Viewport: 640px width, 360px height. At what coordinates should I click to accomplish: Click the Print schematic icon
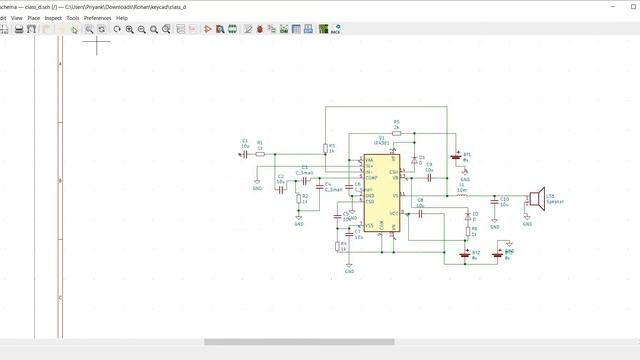19,29
